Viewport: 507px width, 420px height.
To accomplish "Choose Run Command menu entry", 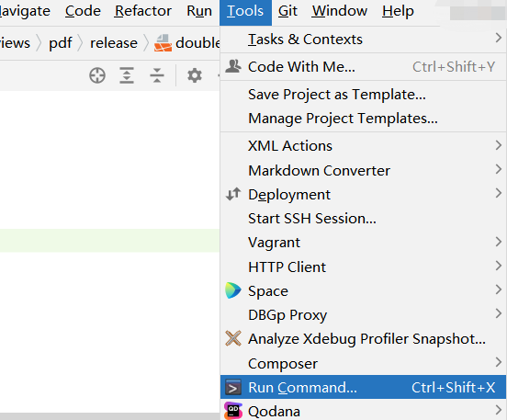I will point(363,387).
